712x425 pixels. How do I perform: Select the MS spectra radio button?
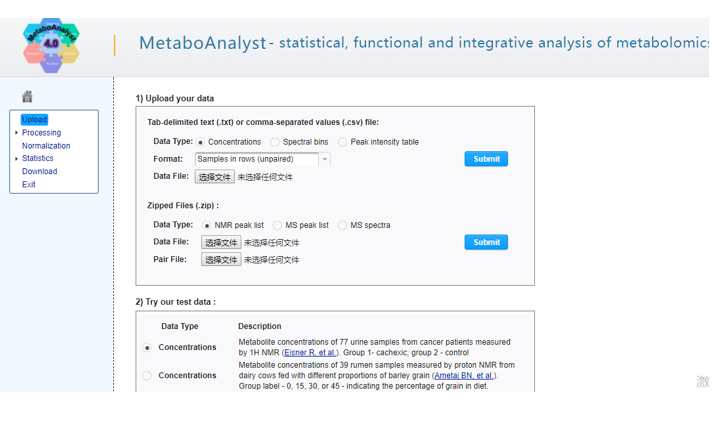(342, 225)
